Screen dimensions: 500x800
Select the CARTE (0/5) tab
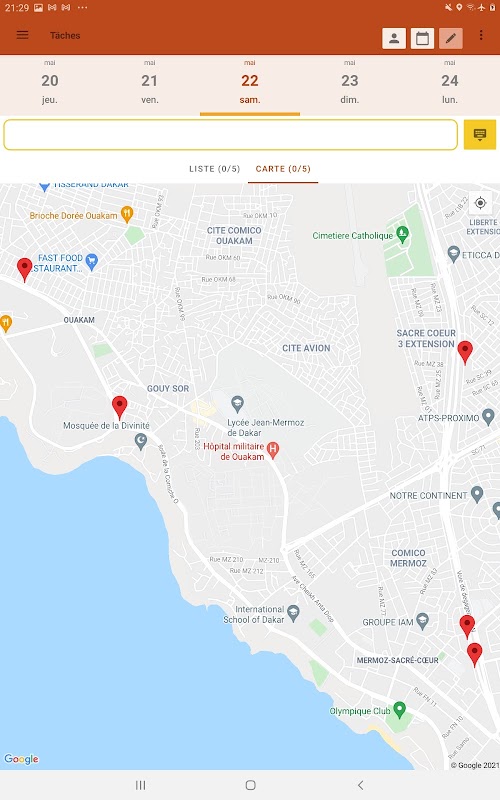point(283,169)
